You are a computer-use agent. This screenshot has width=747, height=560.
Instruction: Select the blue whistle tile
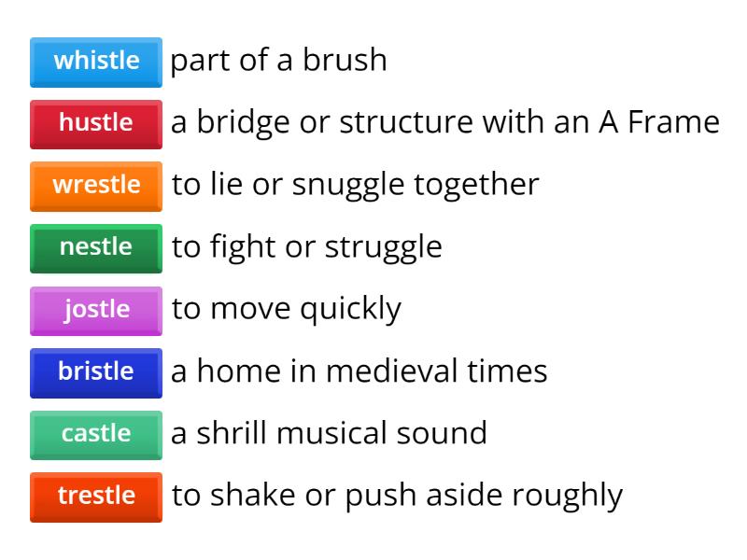pos(96,61)
